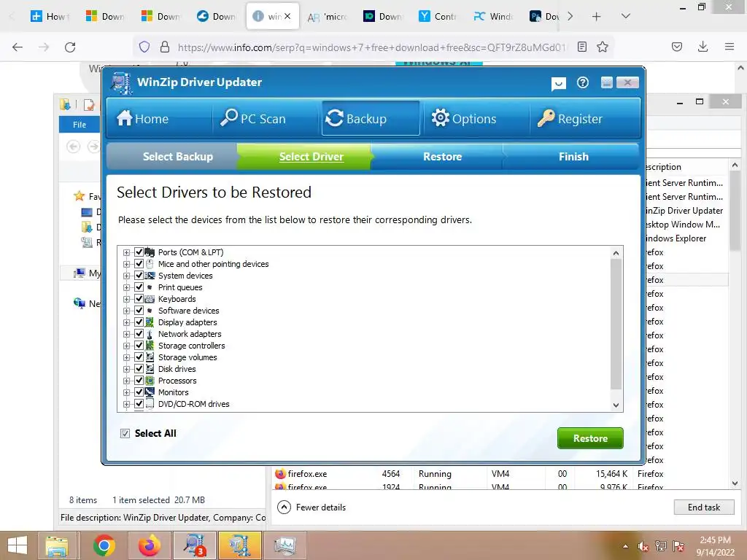Screen dimensions: 747x560
Task: Click the driver list scrollbar thumb
Action: point(616,324)
